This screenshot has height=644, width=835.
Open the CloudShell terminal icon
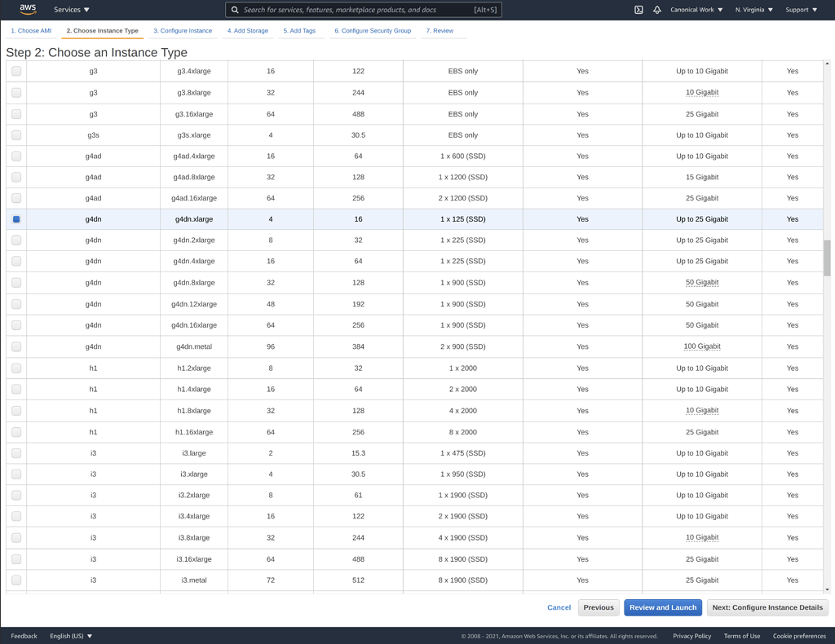point(637,10)
